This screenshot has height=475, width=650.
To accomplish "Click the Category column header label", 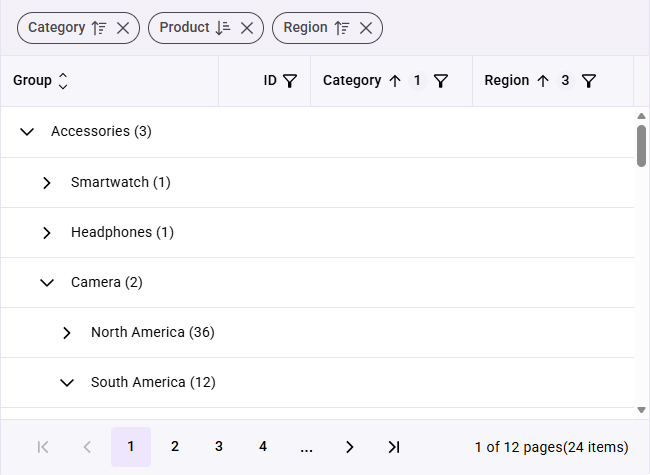I will pos(352,80).
